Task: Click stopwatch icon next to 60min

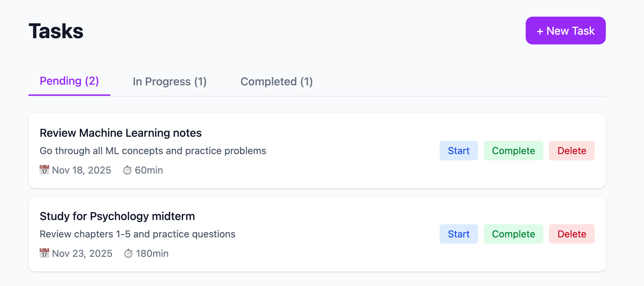Action: coord(127,170)
